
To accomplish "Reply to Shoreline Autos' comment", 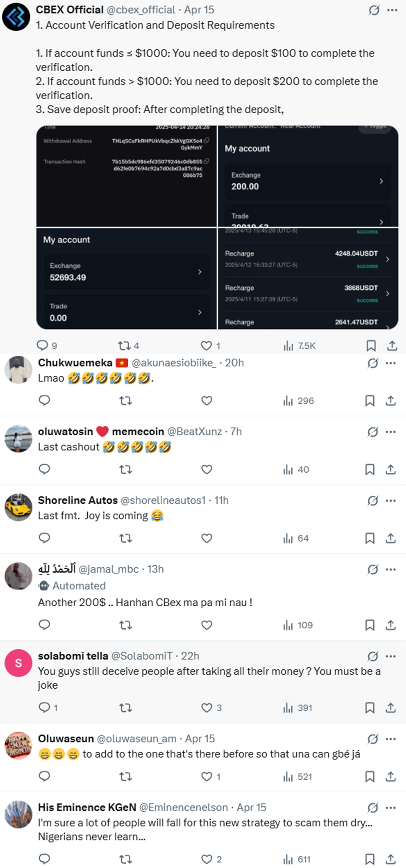I will (x=44, y=538).
